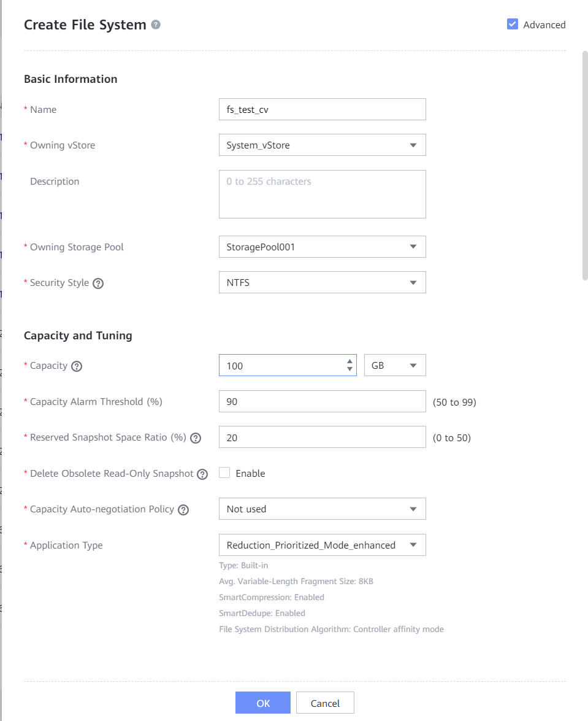The width and height of the screenshot is (588, 721).
Task: Open Capacity Auto-negotiation Policy dropdown
Action: tap(322, 509)
